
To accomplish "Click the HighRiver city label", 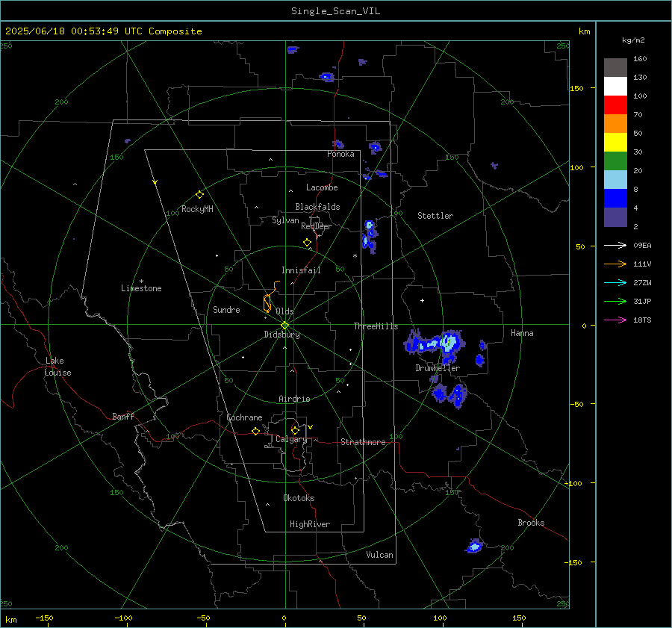I will (310, 524).
